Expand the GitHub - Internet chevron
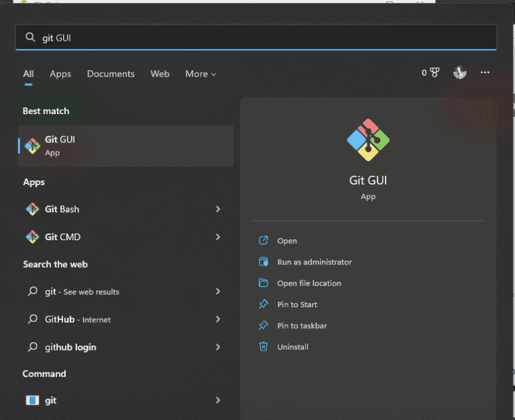515x420 pixels. 218,319
